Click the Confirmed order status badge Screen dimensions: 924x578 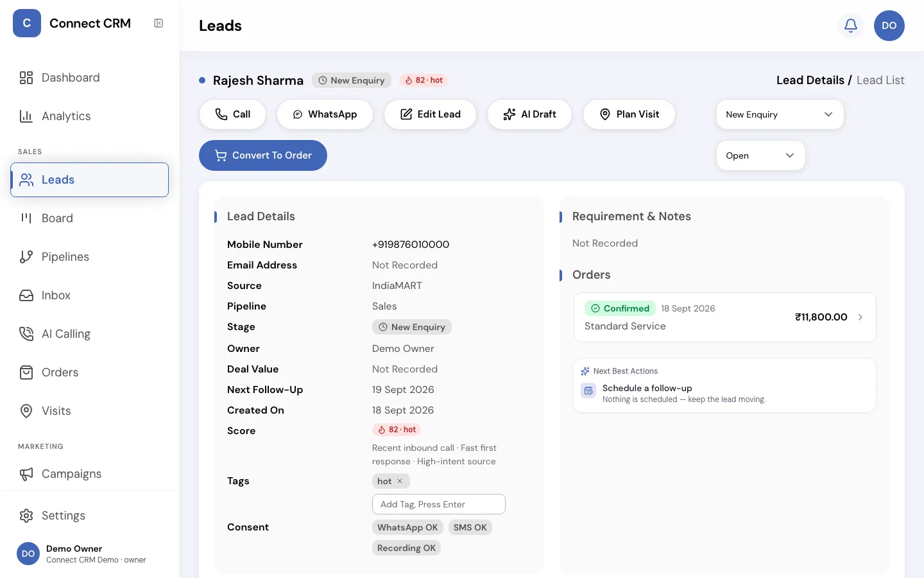pos(620,308)
